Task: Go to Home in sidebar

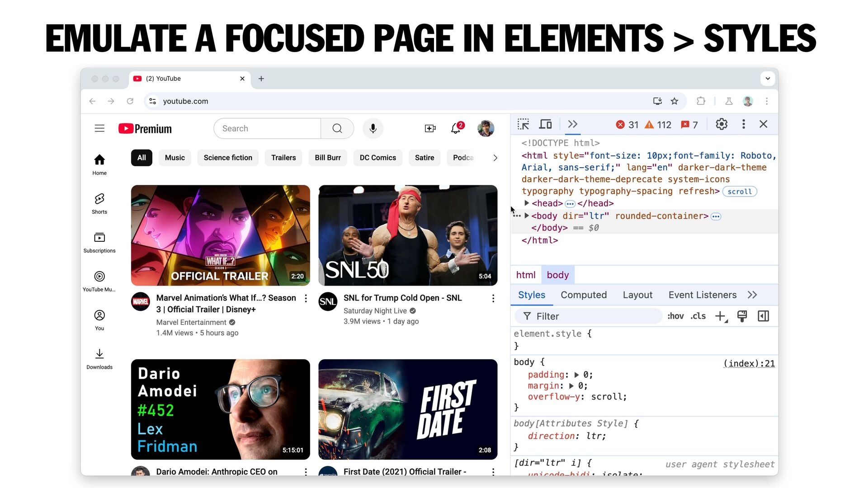Action: (99, 164)
